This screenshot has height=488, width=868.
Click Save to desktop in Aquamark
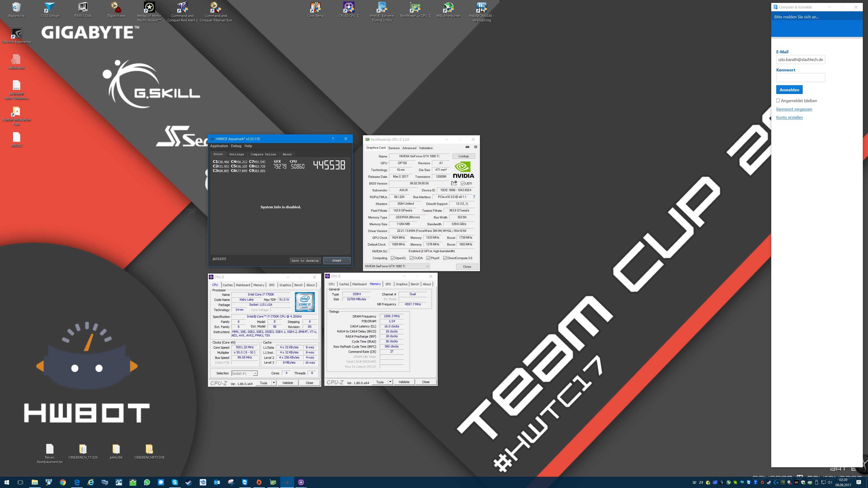305,260
